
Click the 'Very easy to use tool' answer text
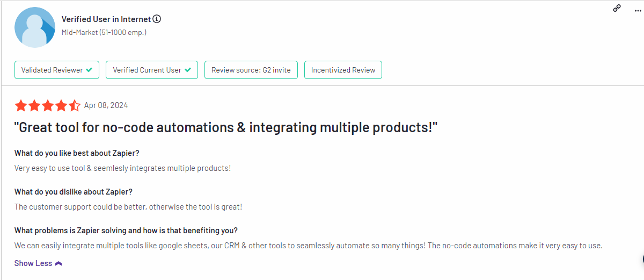click(x=123, y=168)
